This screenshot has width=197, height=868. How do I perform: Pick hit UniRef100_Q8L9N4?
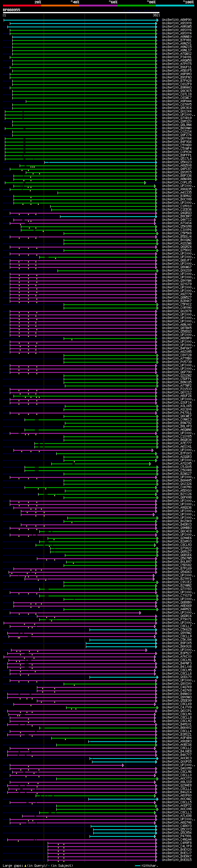[176, 125]
